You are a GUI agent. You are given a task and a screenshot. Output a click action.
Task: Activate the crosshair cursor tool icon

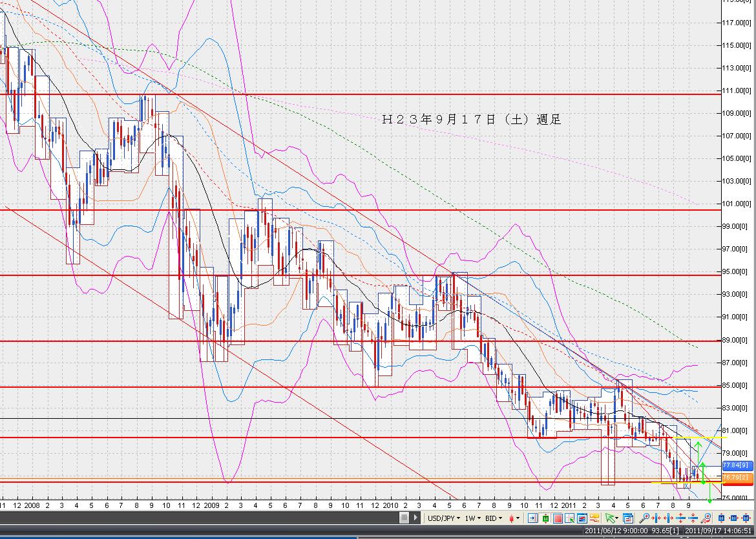pos(570,518)
